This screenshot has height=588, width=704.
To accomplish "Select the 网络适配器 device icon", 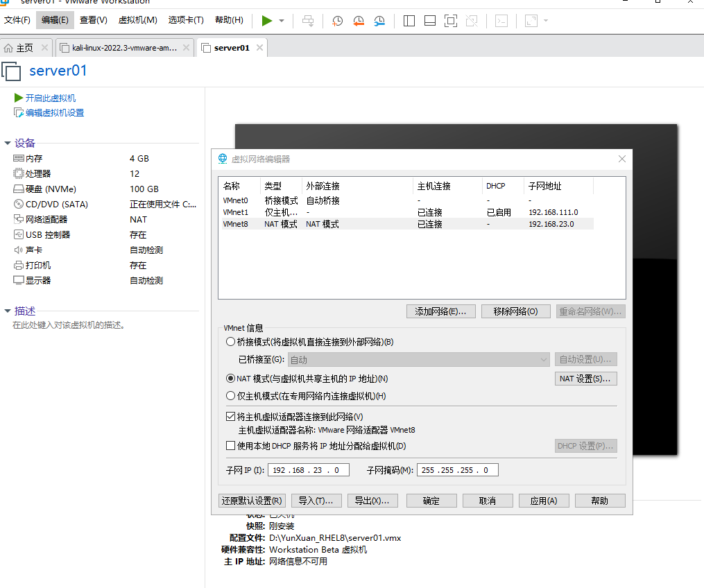I will [19, 220].
